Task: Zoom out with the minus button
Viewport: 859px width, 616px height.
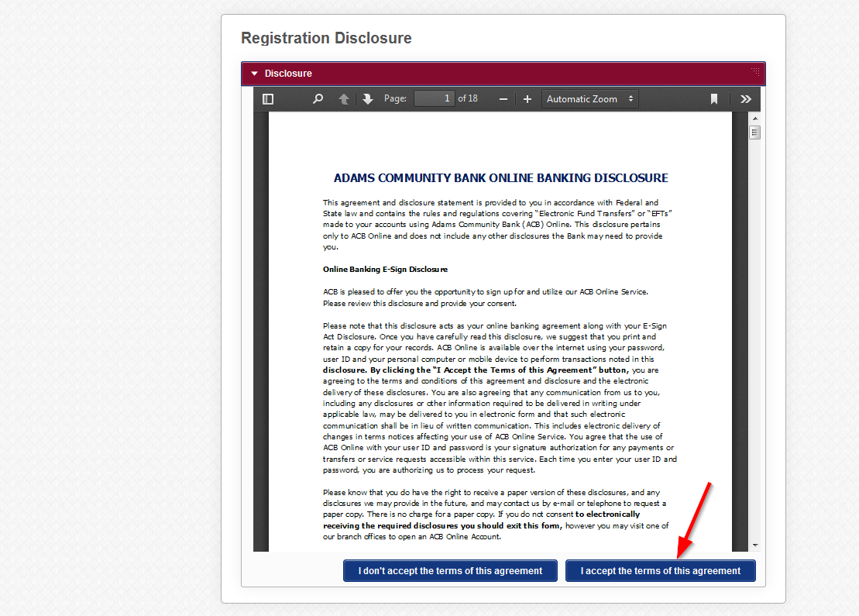Action: click(x=503, y=99)
